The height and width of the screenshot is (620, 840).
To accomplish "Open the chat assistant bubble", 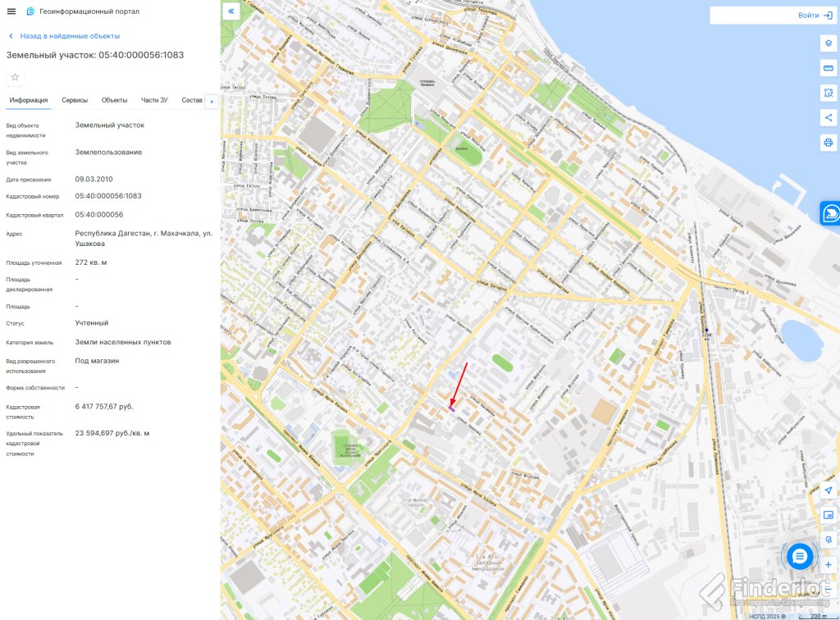I will (801, 557).
